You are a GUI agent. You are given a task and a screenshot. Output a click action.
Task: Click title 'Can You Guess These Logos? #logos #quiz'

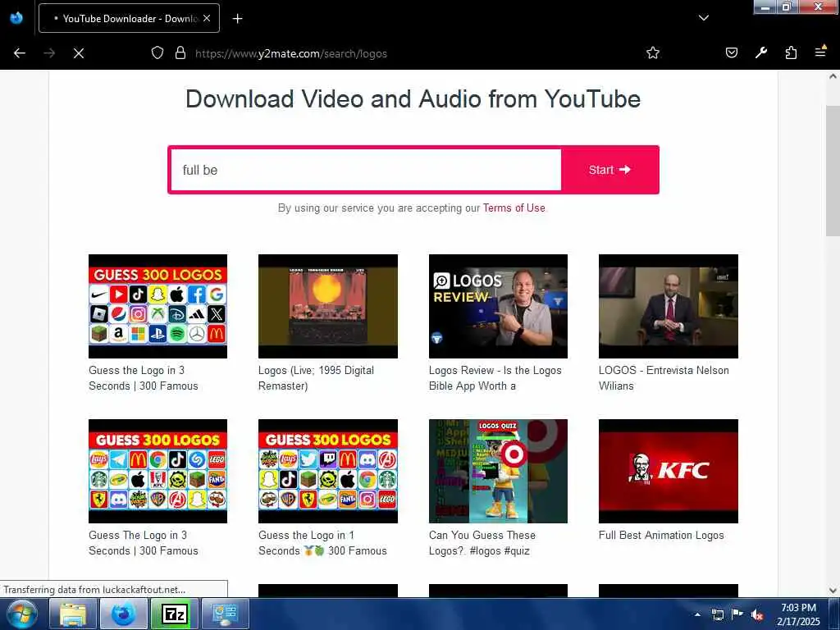482,543
